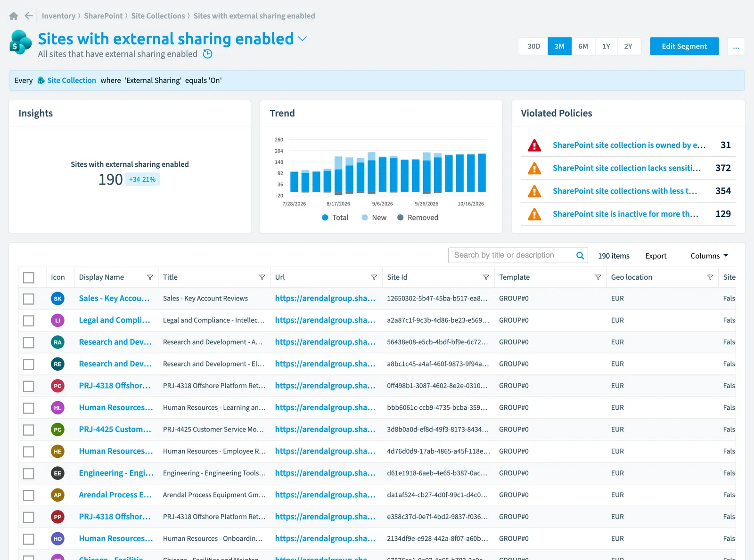754x560 pixels.
Task: Click the LI avatar icon
Action: (x=57, y=320)
